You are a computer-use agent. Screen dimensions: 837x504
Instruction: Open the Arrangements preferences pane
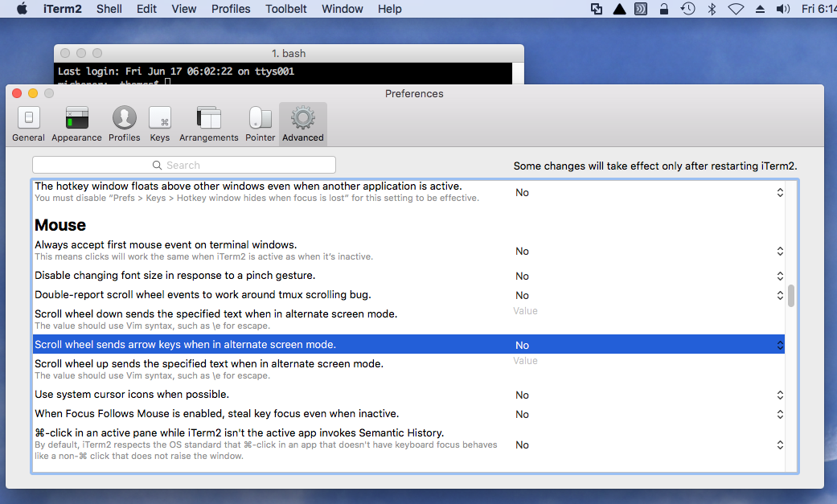[x=209, y=125]
